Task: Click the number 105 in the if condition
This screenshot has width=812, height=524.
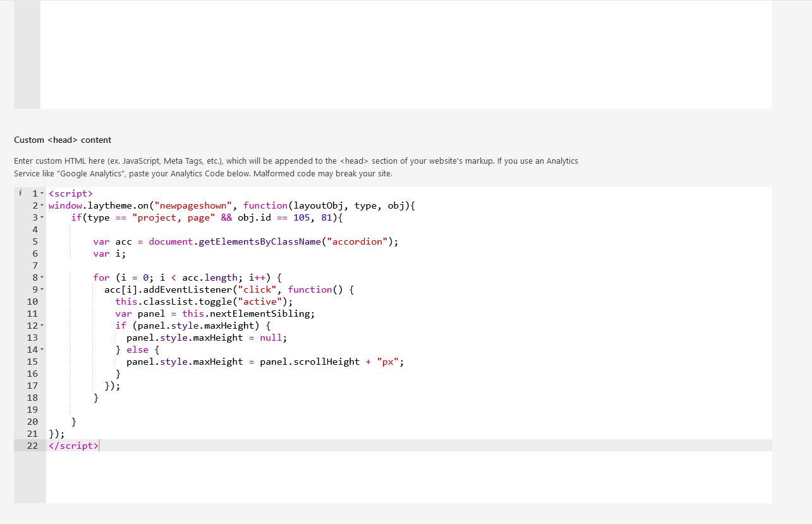Action: 301,217
